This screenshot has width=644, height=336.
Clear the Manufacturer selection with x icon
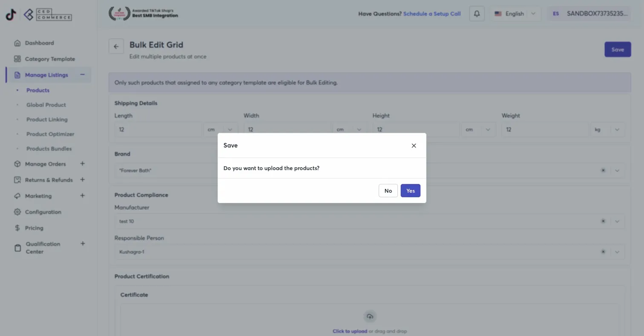point(603,221)
